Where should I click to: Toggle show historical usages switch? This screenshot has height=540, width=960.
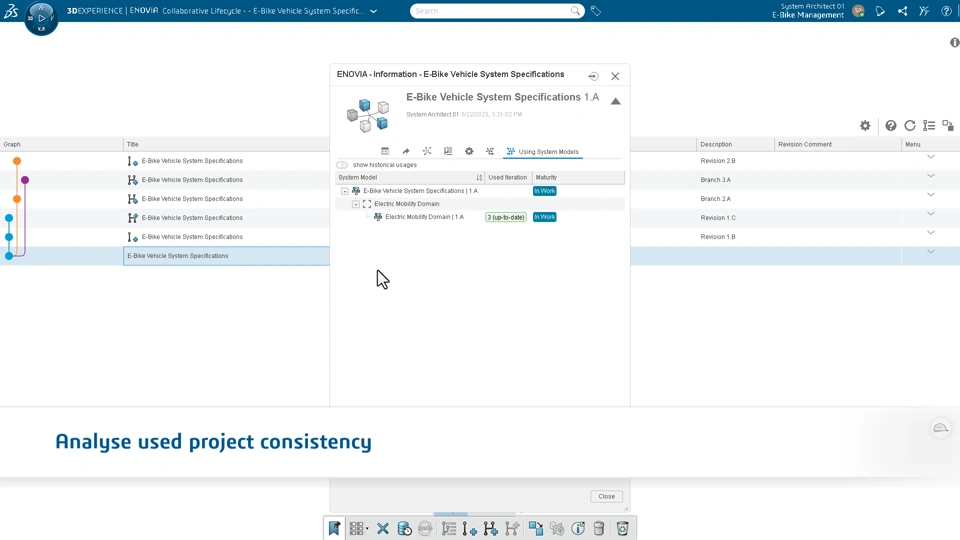(x=342, y=165)
